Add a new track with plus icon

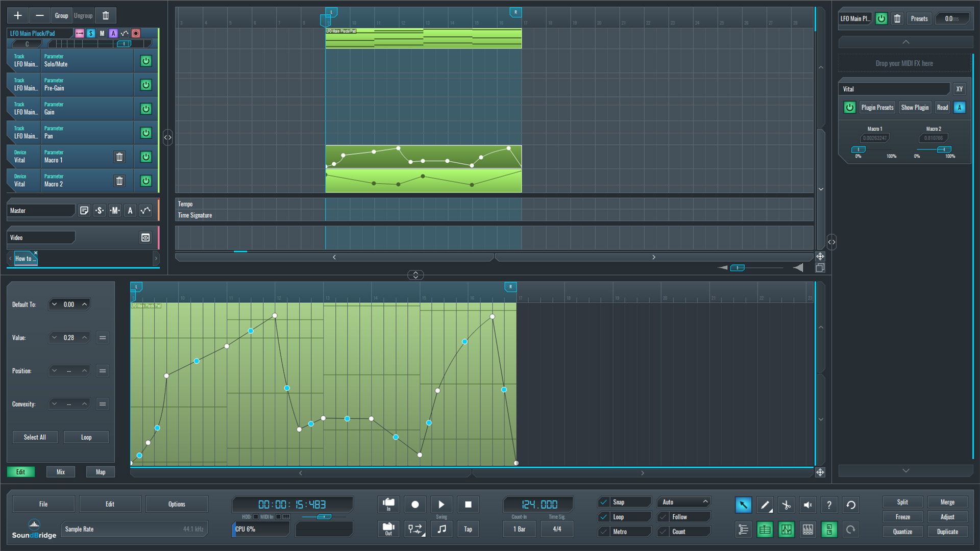18,16
